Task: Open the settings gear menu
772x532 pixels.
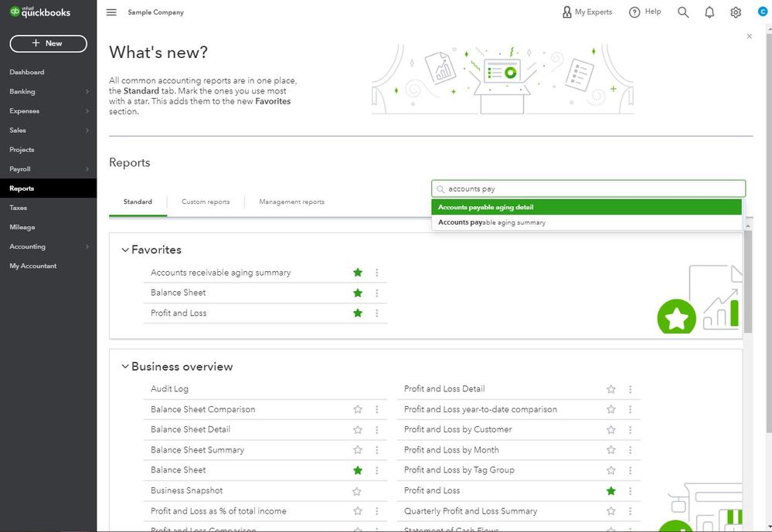Action: pyautogui.click(x=736, y=12)
